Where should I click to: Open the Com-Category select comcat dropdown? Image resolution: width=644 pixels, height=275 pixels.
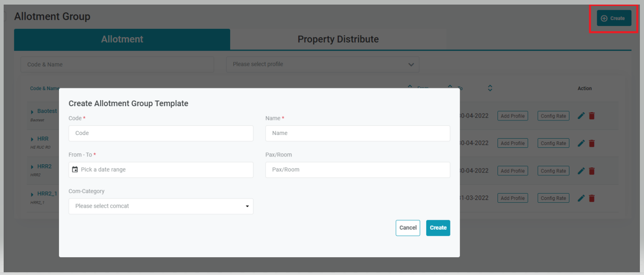(161, 206)
